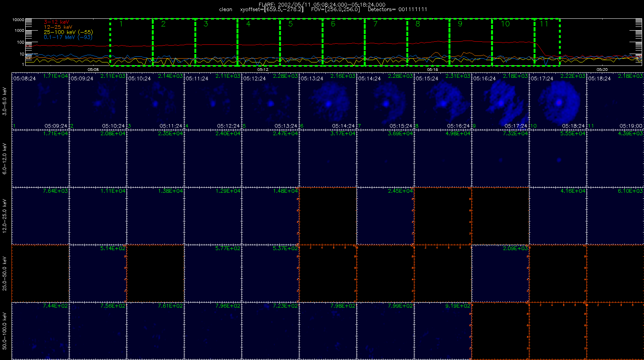Click the '5.77E+02' peak value
Screen dimensions: 644x360
(228, 249)
